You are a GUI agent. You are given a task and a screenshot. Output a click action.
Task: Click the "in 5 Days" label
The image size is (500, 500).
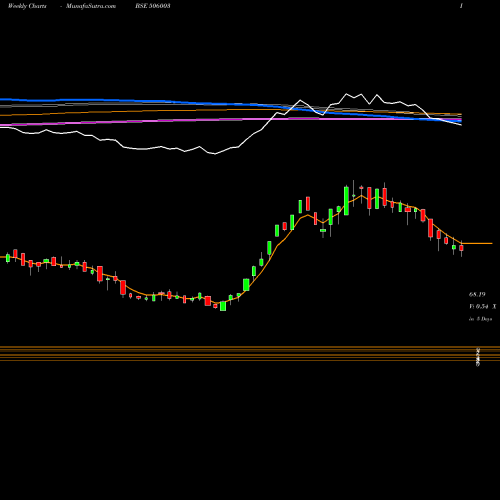point(480,319)
